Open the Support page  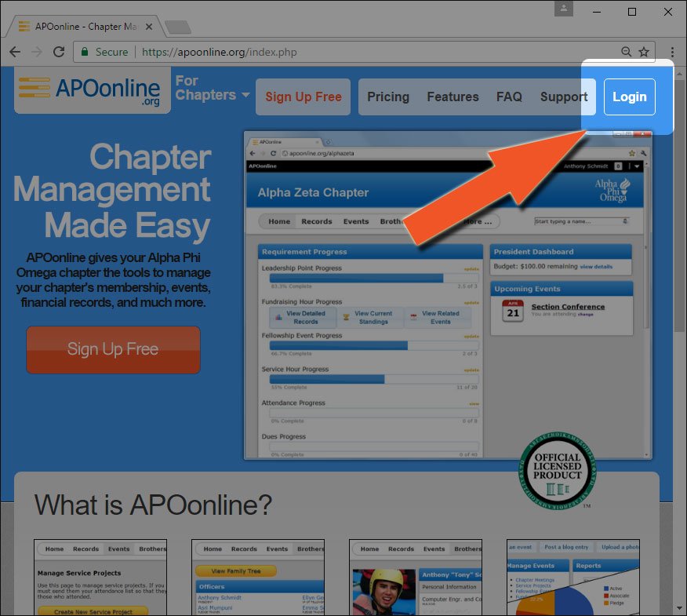point(564,97)
